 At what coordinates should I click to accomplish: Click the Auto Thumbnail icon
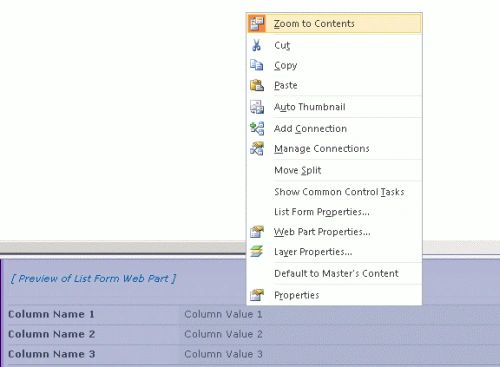[257, 107]
